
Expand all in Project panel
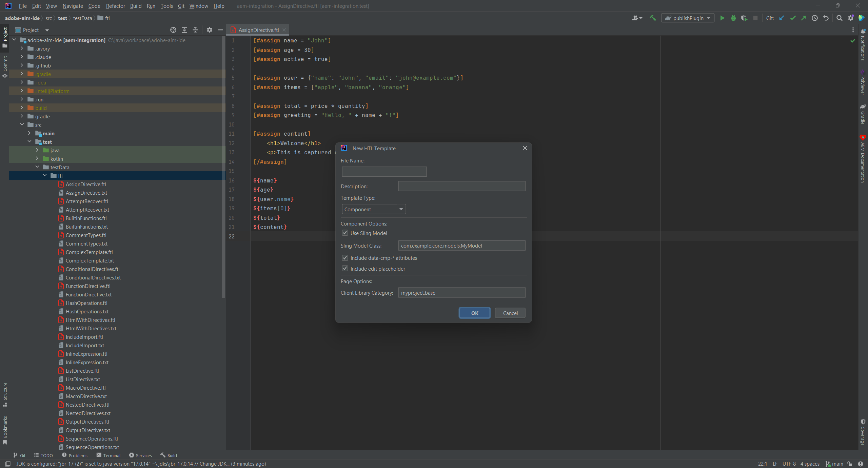coord(184,30)
